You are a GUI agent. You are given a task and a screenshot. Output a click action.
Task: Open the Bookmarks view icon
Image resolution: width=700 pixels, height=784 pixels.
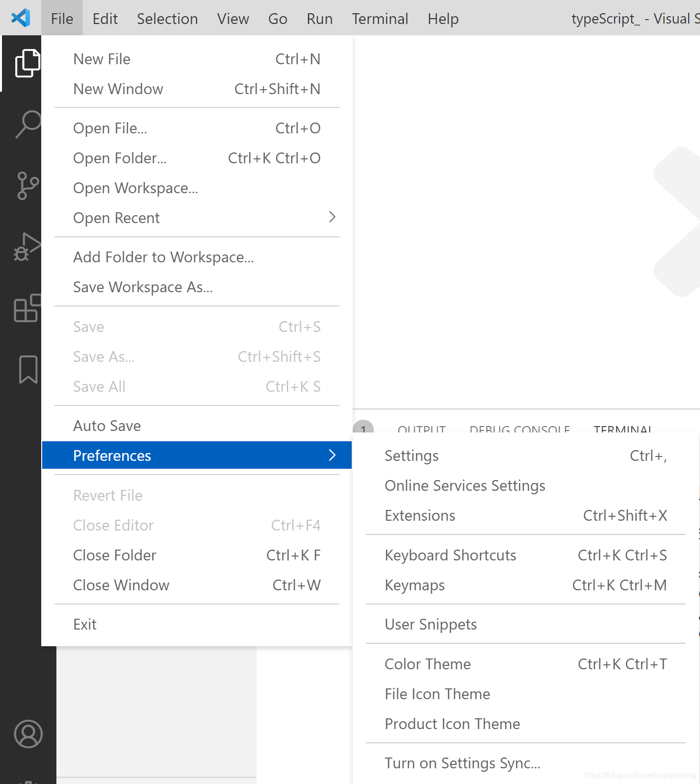point(28,369)
